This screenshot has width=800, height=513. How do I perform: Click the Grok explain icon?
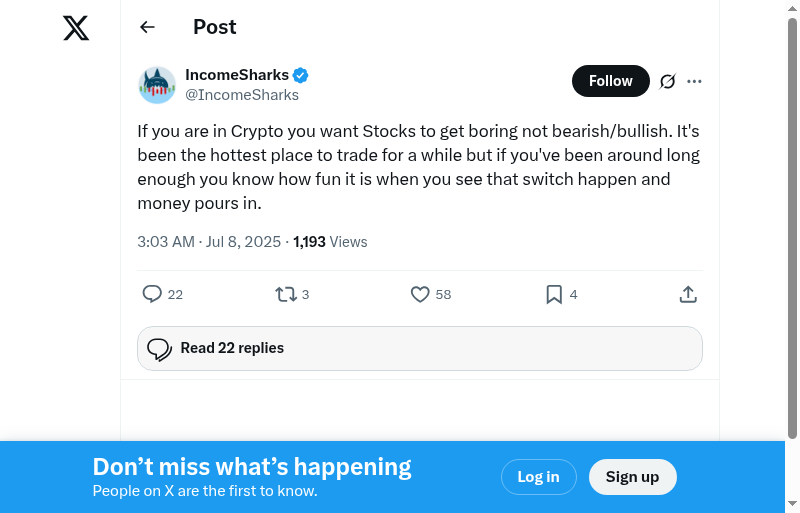tap(668, 81)
